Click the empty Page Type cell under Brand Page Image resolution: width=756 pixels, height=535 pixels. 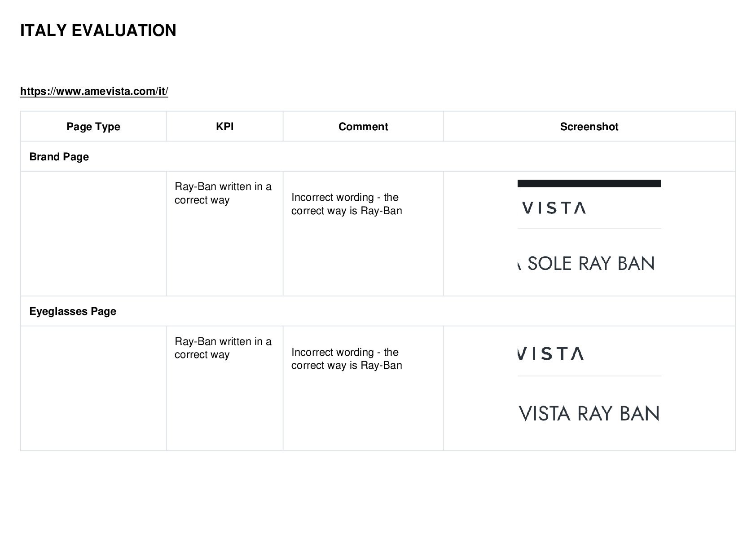[x=93, y=234]
